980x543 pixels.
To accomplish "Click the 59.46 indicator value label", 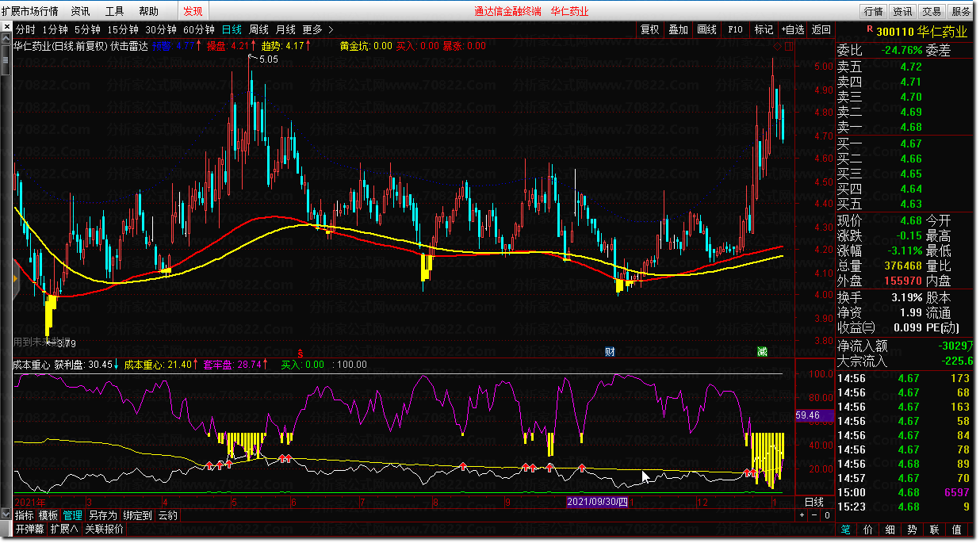I will point(813,415).
